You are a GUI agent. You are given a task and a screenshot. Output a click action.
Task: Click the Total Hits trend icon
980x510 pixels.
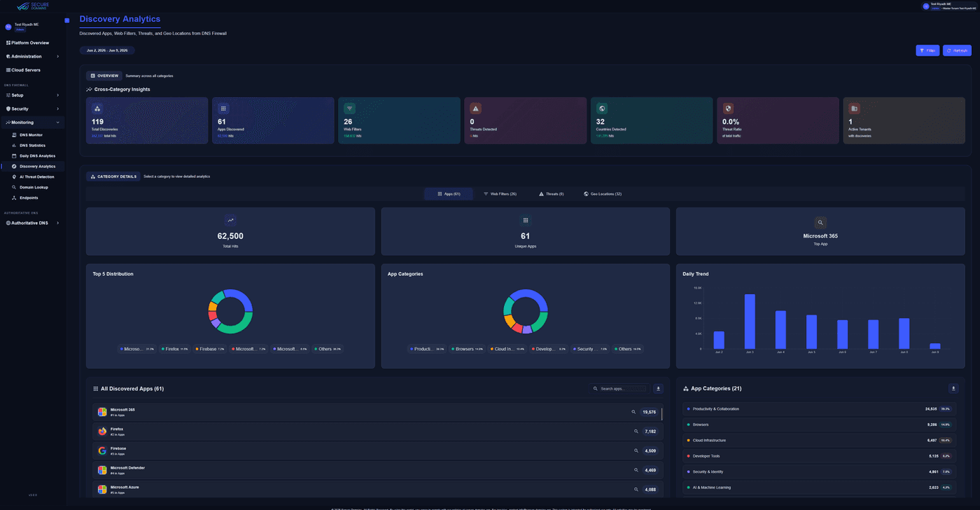tap(230, 220)
